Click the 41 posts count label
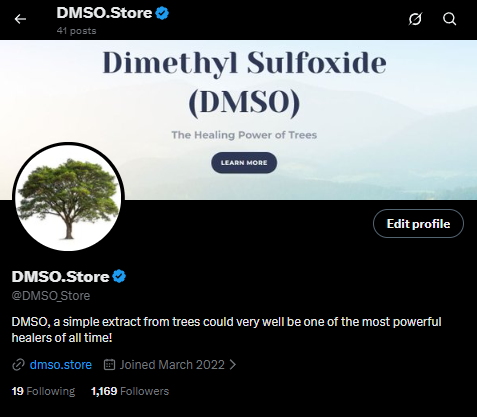The height and width of the screenshot is (417, 477). coord(76,31)
